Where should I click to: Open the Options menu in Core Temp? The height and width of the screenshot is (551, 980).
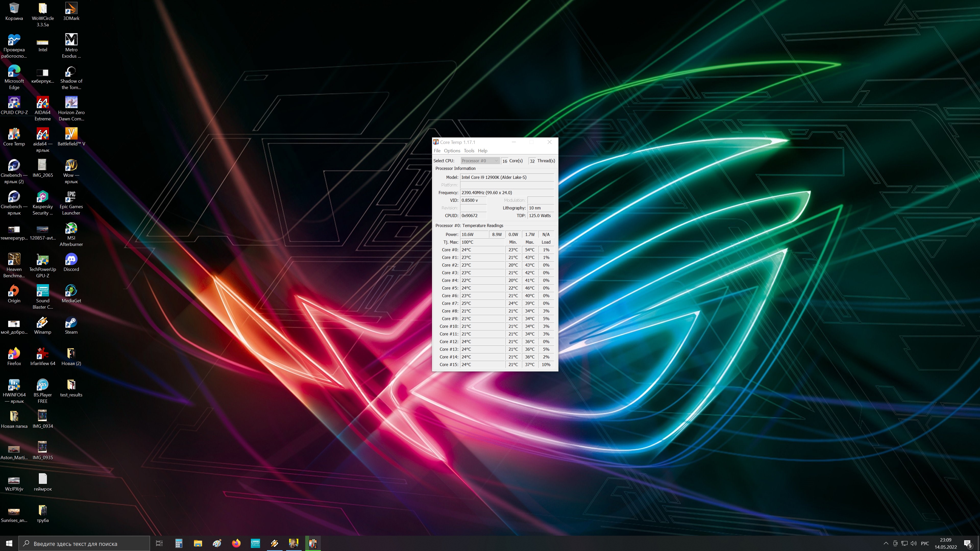(x=452, y=151)
